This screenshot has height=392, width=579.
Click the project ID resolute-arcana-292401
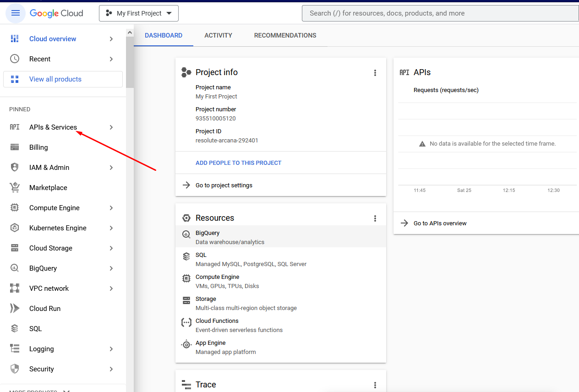tap(227, 141)
